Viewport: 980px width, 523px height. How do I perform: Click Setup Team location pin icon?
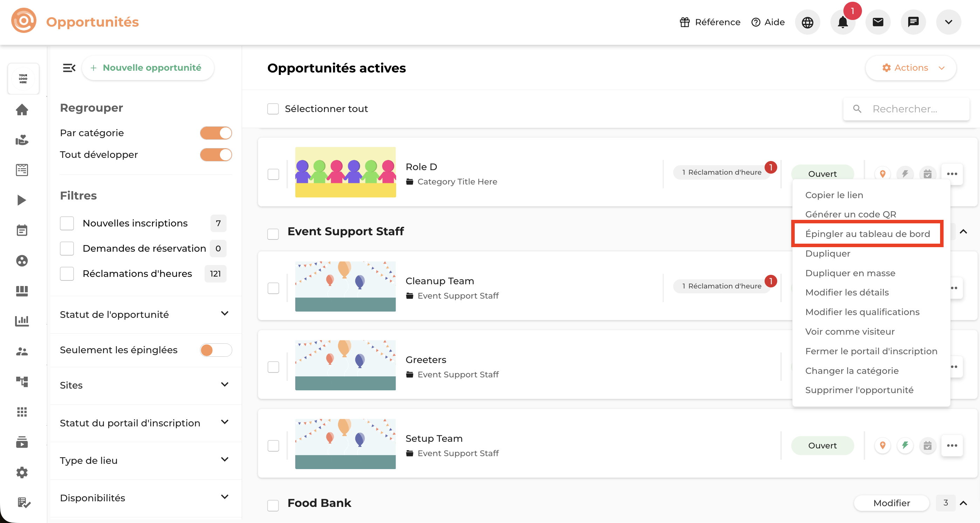pyautogui.click(x=883, y=445)
